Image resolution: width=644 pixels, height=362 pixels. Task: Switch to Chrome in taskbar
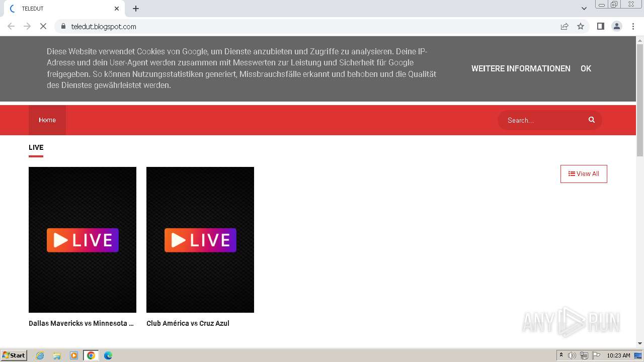[91, 355]
